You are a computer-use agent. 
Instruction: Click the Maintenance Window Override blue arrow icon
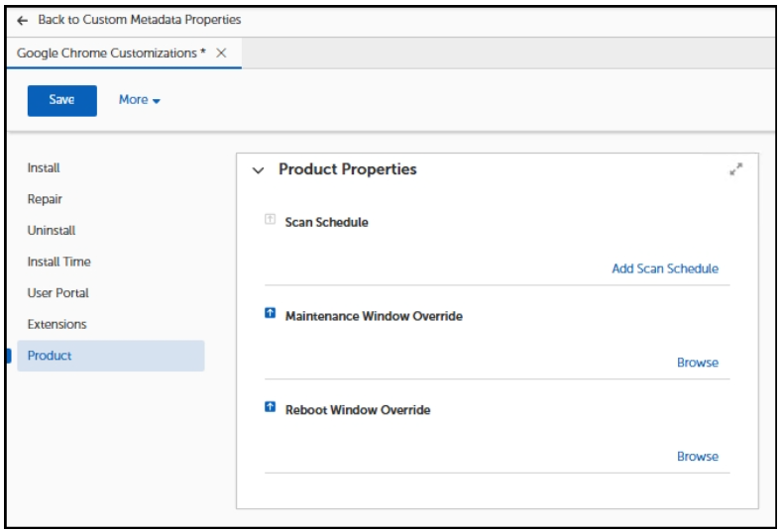click(270, 315)
